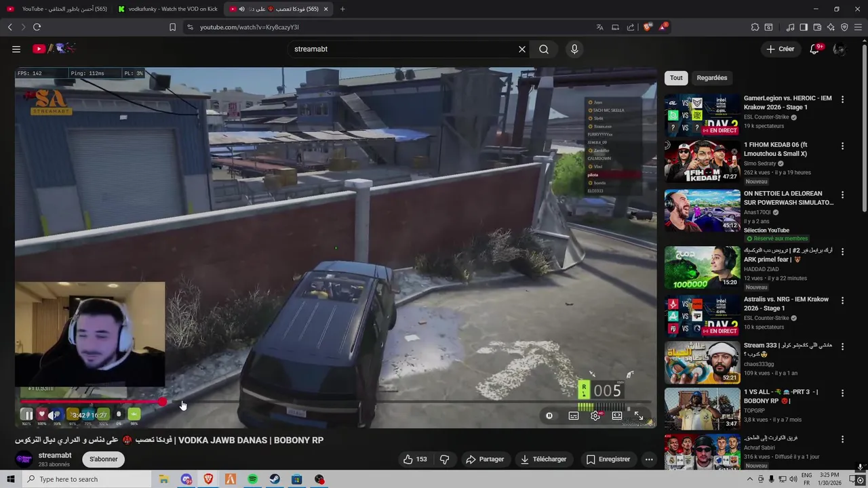Open the video settings gear
This screenshot has height=488, width=868.
pos(595,415)
